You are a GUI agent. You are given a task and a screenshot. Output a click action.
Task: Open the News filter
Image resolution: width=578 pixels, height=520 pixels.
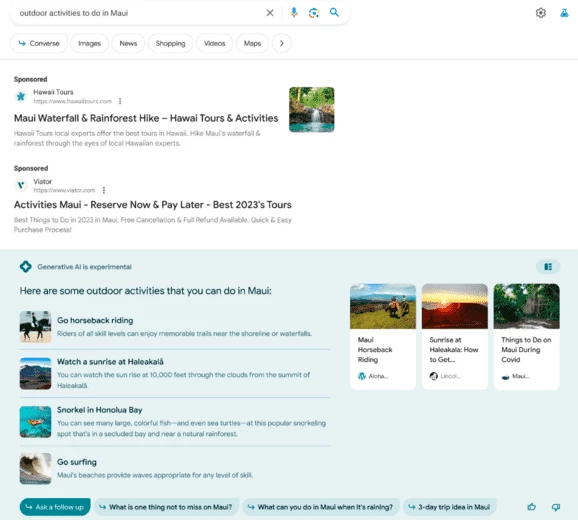pyautogui.click(x=128, y=43)
